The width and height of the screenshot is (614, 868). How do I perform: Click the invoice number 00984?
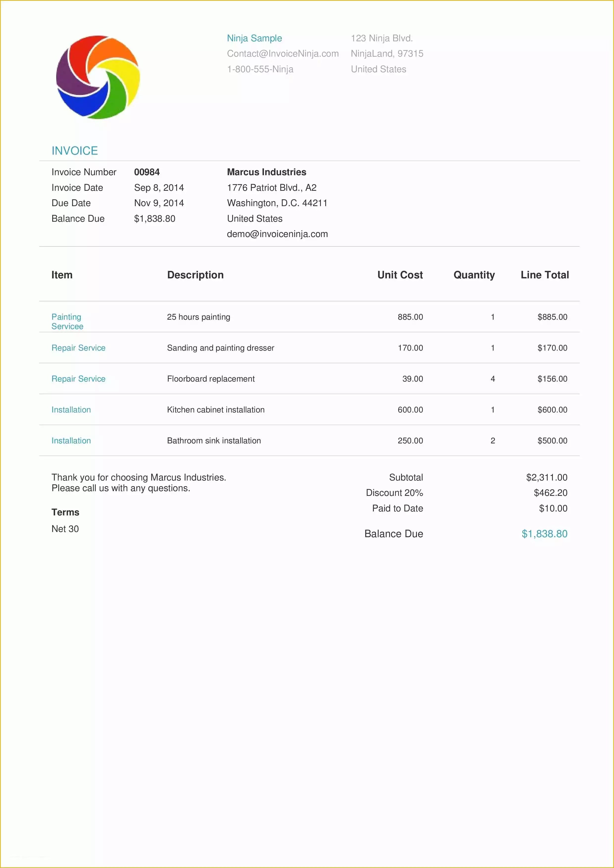(147, 172)
